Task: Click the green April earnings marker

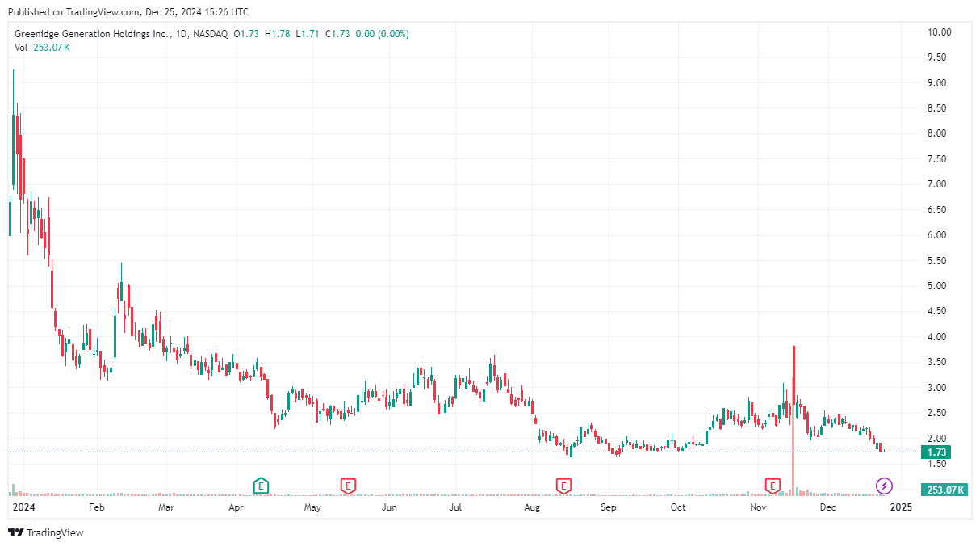Action: coord(261,486)
